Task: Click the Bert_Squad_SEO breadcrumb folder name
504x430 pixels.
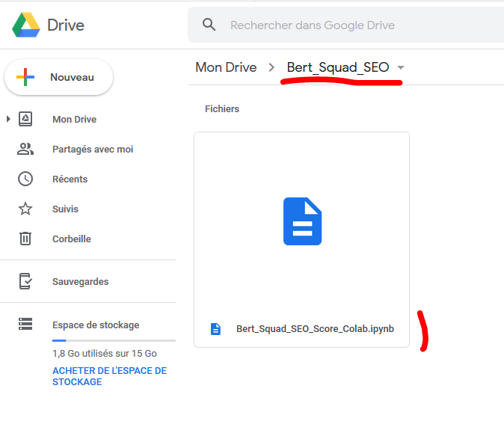Action: (x=338, y=67)
